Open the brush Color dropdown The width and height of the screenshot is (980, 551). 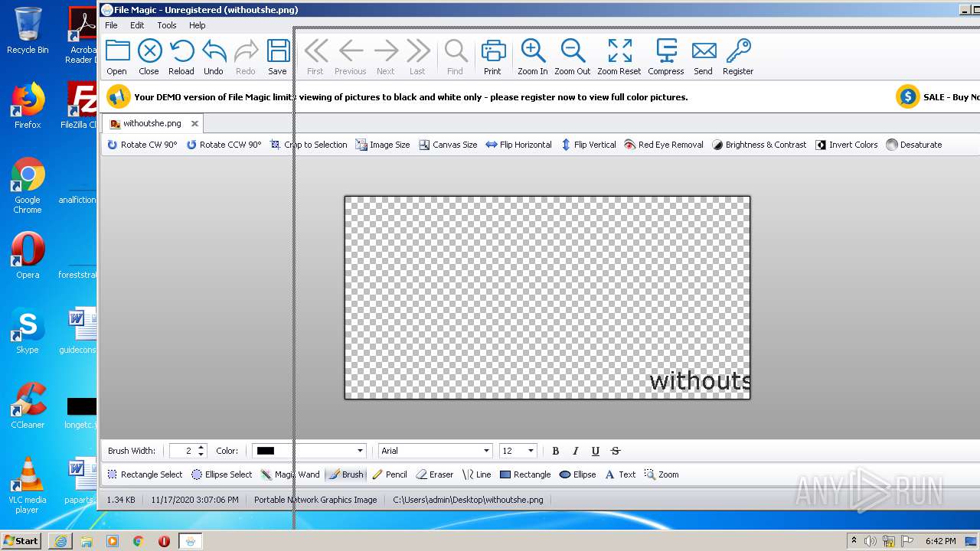pyautogui.click(x=360, y=451)
